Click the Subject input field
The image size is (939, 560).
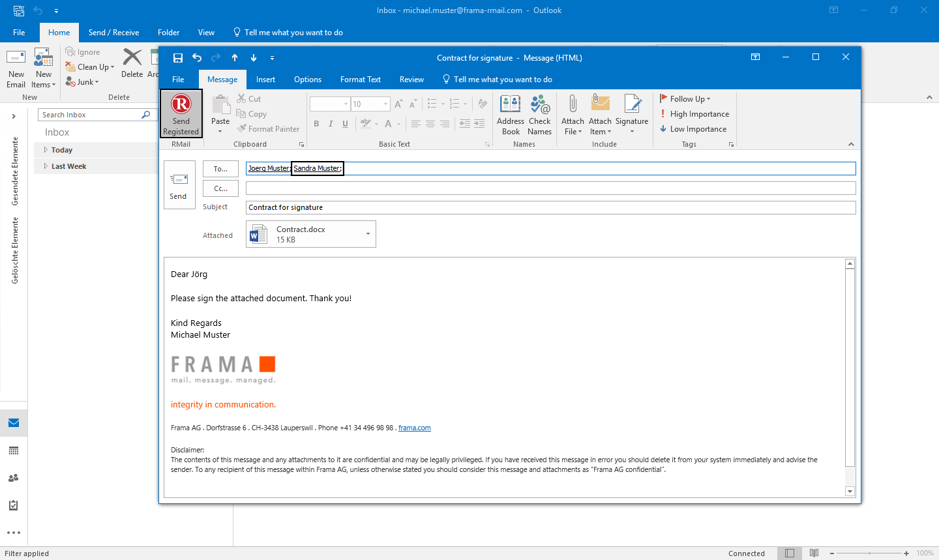pyautogui.click(x=551, y=207)
